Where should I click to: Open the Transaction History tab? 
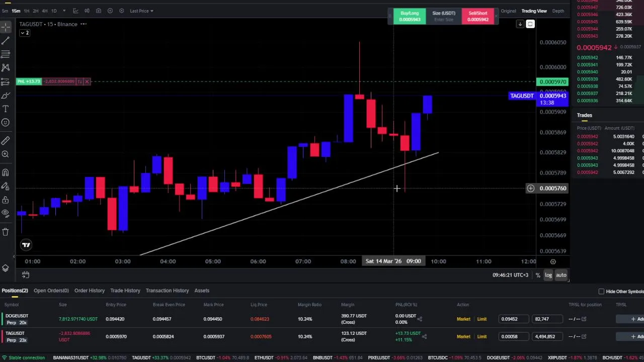(167, 291)
